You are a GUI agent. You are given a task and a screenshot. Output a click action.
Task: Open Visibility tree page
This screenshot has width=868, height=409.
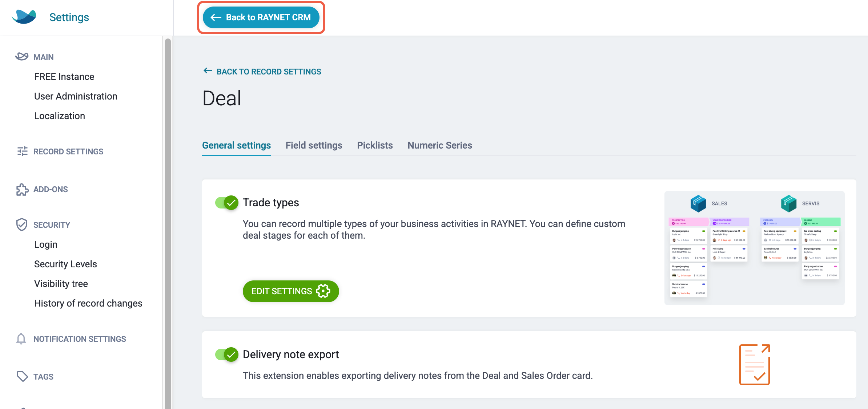(61, 284)
